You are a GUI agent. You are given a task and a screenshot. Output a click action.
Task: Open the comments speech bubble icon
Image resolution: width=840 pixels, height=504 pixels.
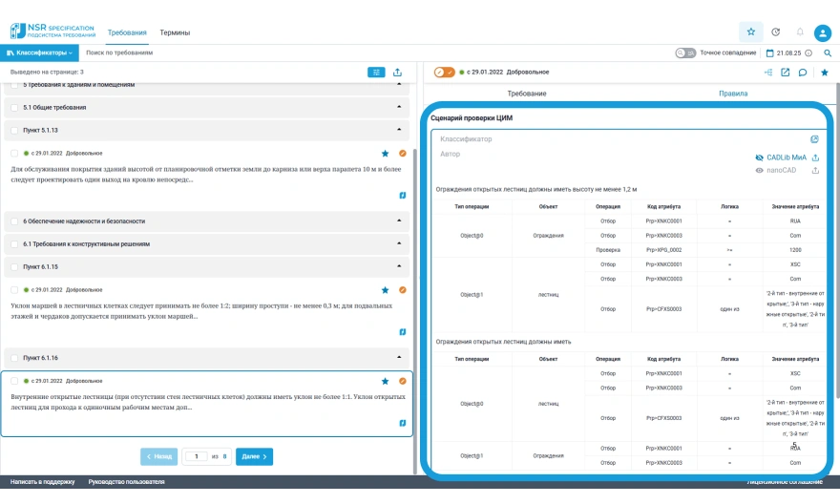pos(803,72)
